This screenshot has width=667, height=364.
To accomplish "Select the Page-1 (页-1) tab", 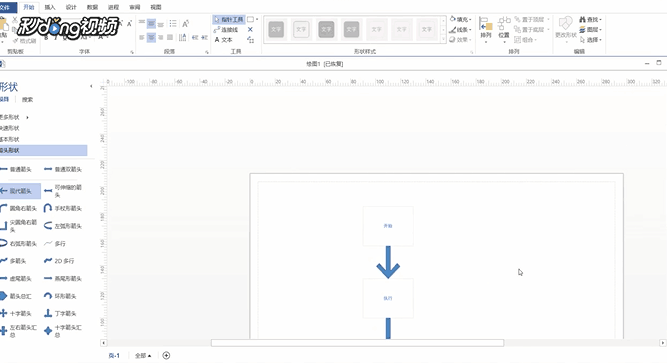I will [114, 355].
